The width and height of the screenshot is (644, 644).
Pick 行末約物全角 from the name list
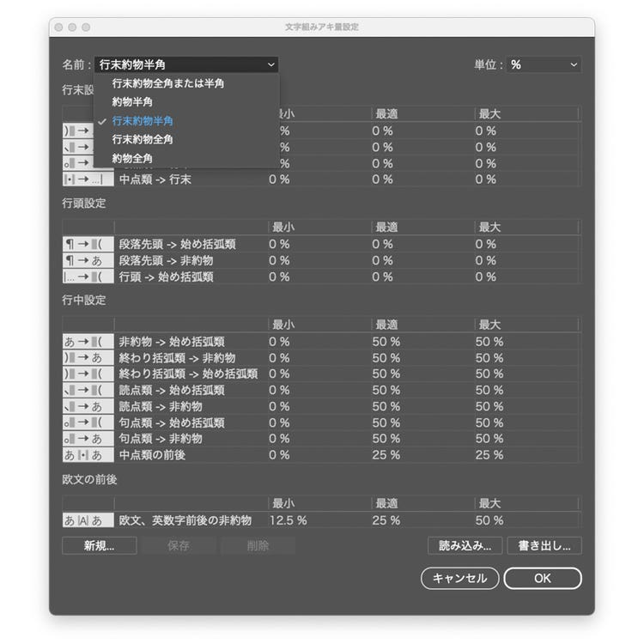[143, 140]
